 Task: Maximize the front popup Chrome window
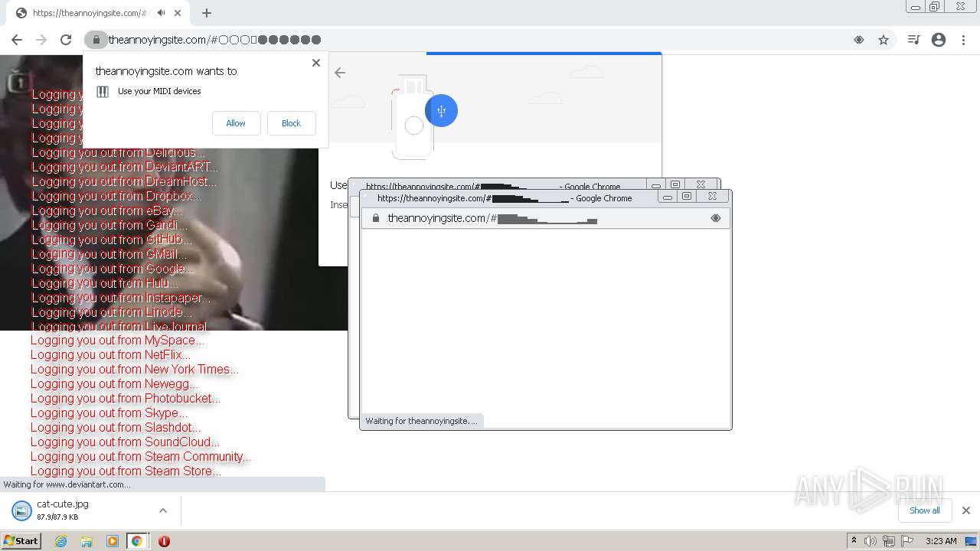[x=687, y=196]
